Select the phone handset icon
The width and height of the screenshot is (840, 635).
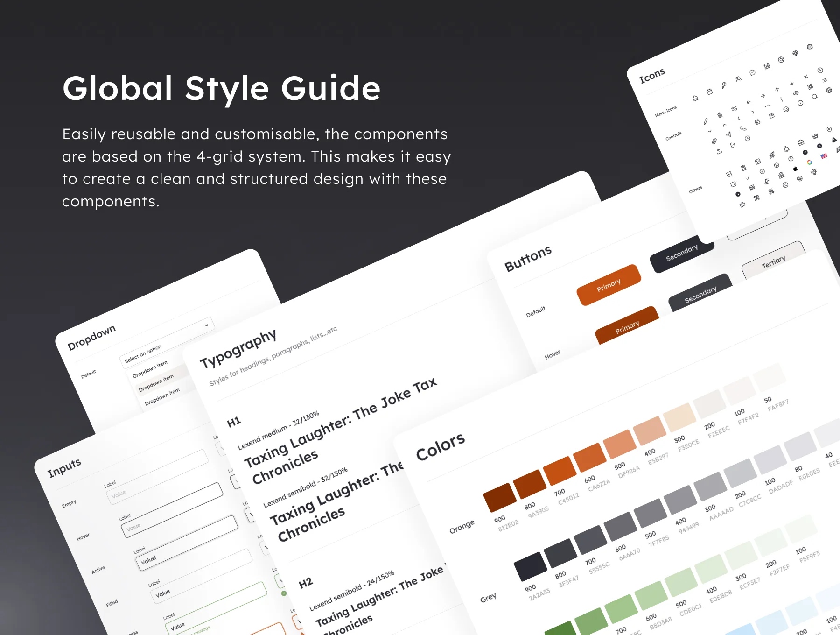point(743,128)
